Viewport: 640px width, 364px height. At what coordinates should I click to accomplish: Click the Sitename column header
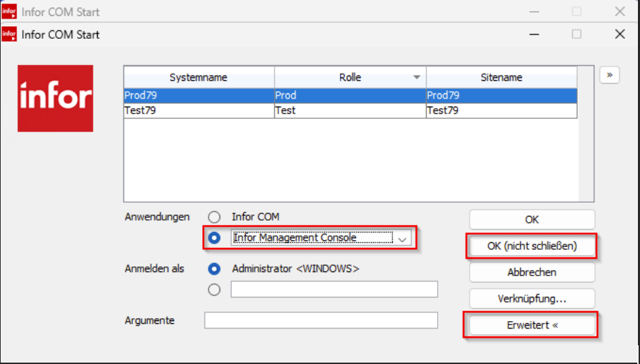[501, 78]
